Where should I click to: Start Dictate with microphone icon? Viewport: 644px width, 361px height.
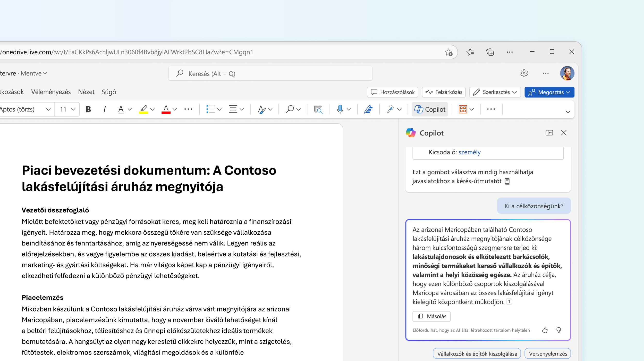coord(340,109)
